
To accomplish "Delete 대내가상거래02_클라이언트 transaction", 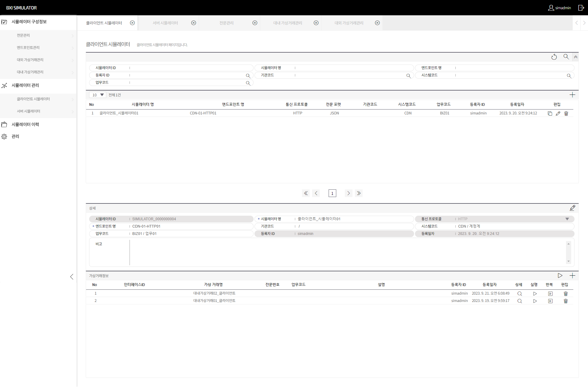I will point(566,294).
